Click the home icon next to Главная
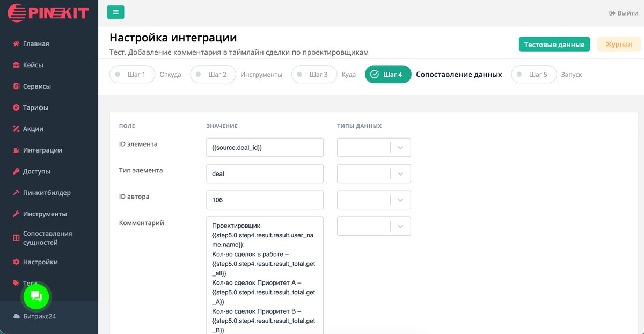The image size is (644, 334). 16,43
